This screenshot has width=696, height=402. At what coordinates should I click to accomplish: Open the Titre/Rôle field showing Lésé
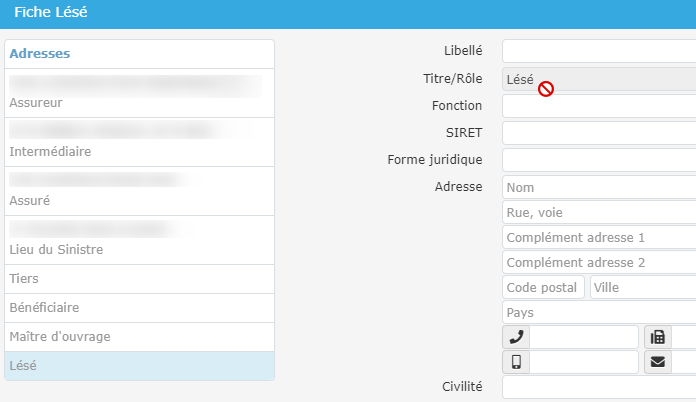(598, 79)
